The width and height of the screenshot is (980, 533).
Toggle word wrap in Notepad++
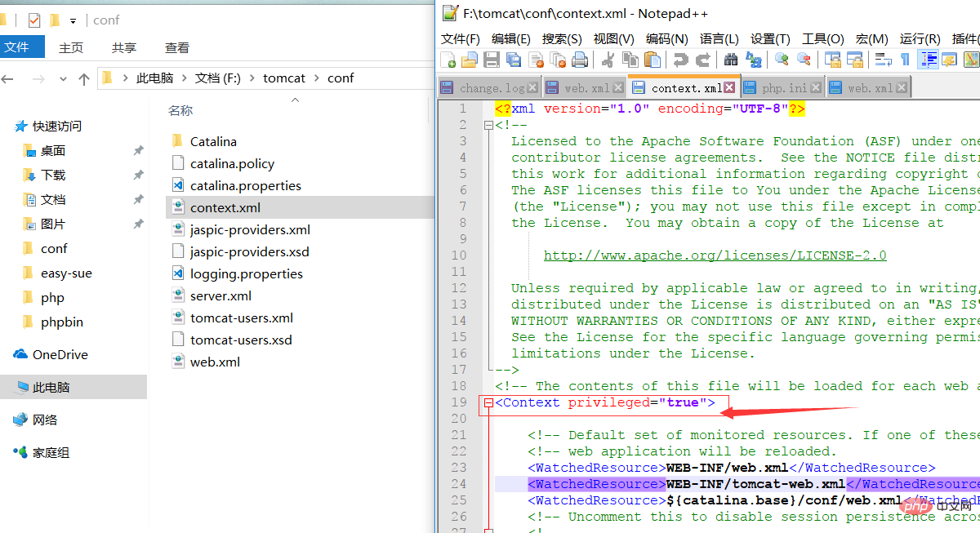point(883,59)
